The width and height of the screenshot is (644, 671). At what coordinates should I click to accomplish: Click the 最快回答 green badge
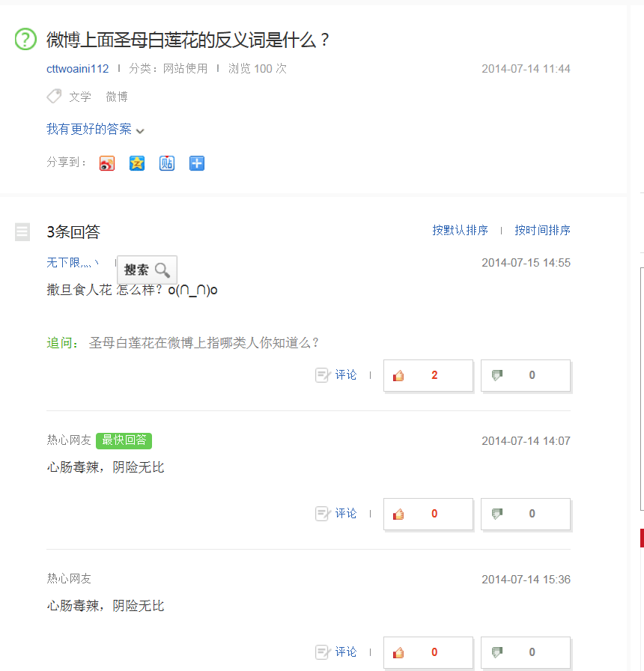click(124, 440)
